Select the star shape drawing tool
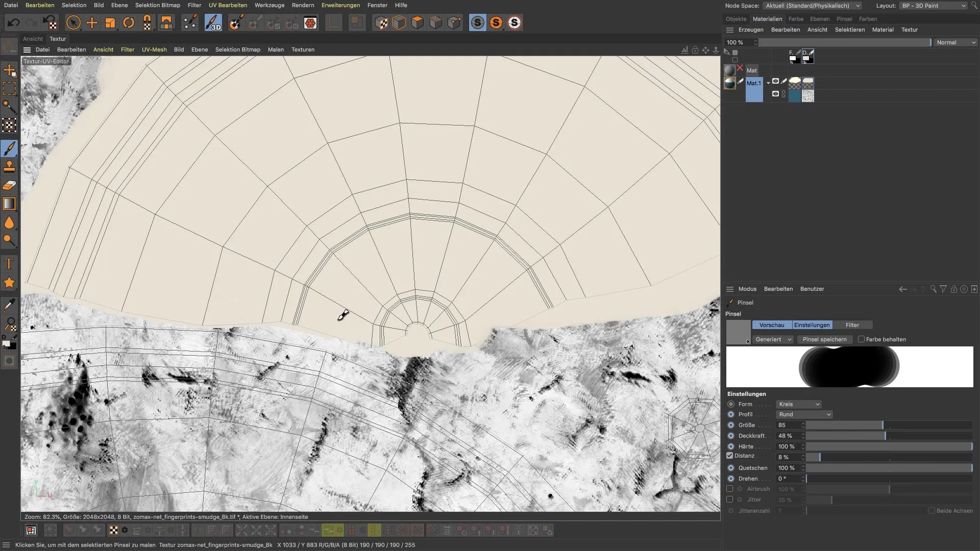The height and width of the screenshot is (551, 980). click(9, 282)
